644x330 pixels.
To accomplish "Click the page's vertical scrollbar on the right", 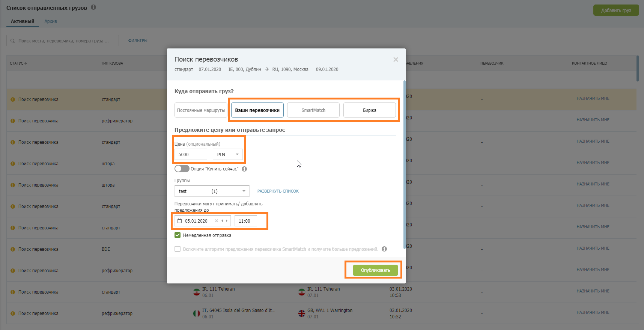I will [x=638, y=68].
